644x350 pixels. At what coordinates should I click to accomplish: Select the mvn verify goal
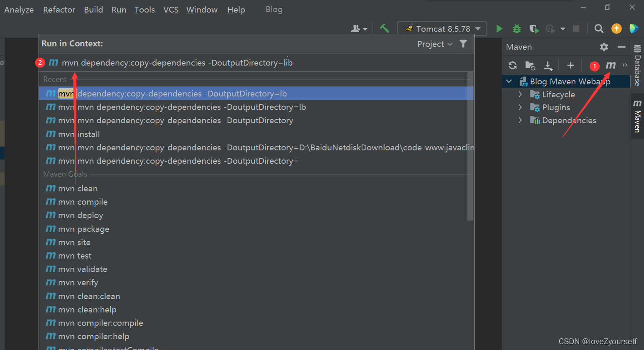[x=256, y=282]
